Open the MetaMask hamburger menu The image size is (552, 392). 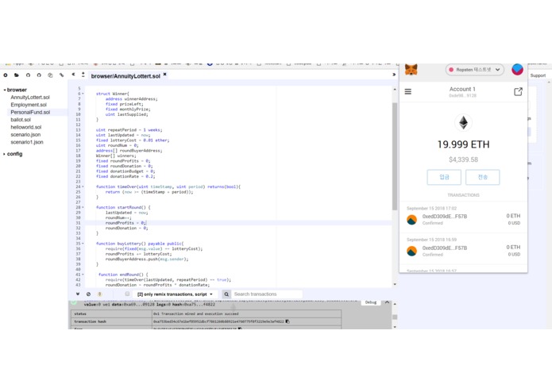pyautogui.click(x=408, y=92)
